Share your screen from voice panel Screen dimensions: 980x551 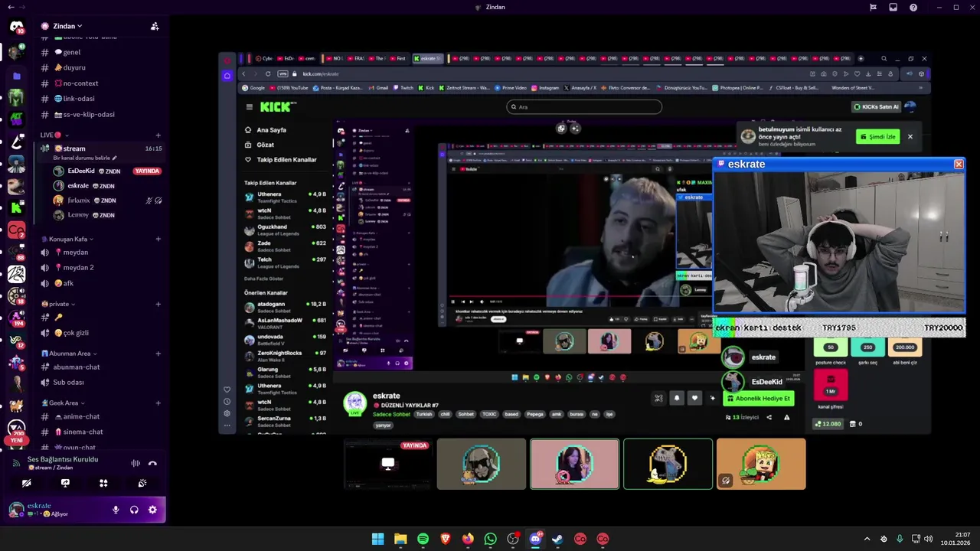[x=65, y=483]
